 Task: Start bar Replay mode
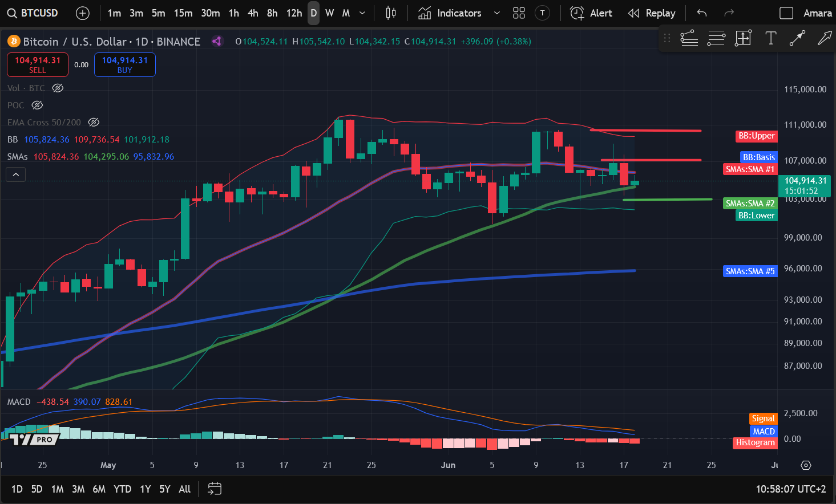point(652,13)
